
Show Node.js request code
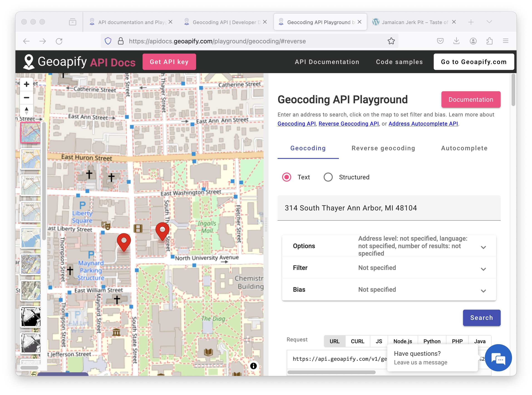click(x=402, y=341)
